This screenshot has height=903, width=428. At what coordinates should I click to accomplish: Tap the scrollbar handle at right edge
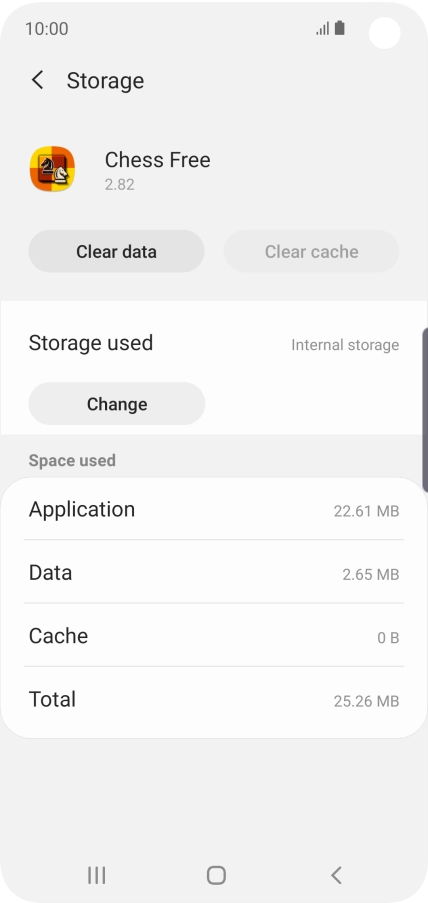pyautogui.click(x=425, y=410)
